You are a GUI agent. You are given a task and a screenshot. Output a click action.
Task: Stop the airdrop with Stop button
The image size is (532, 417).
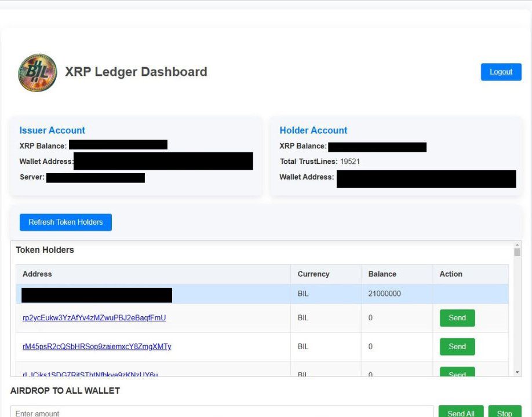point(505,412)
